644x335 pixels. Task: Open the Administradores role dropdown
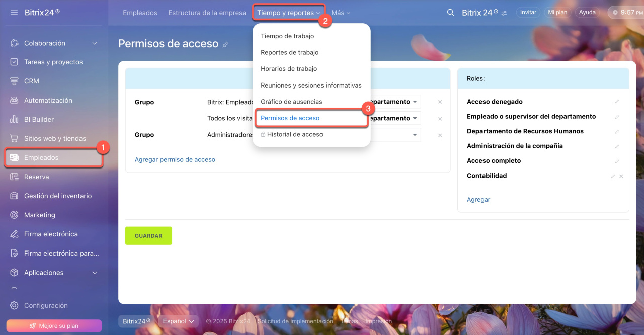(x=415, y=135)
